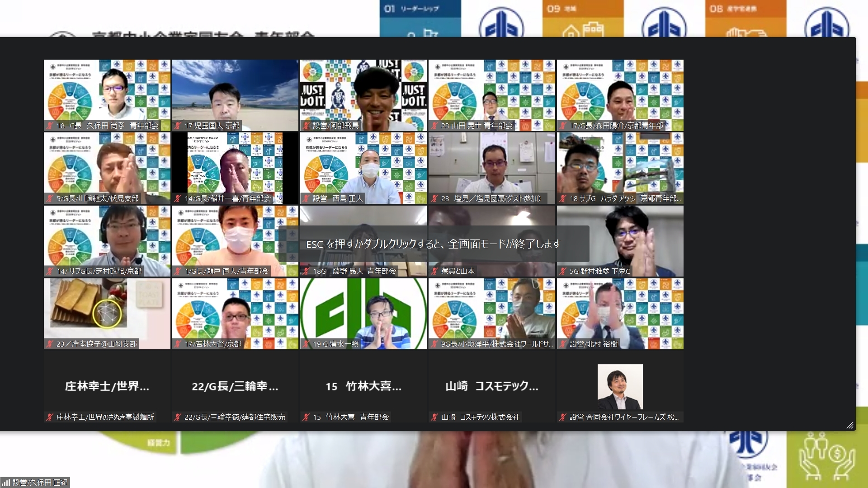The height and width of the screenshot is (488, 868).
Task: Click muted mic icon on 岸本協子 tile
Action: 49,344
